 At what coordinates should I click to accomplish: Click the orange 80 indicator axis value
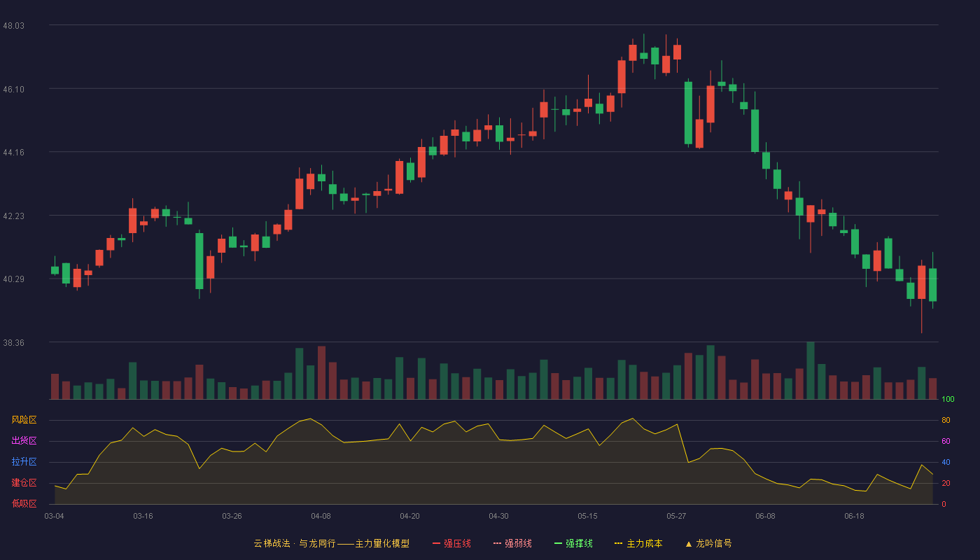coord(946,421)
